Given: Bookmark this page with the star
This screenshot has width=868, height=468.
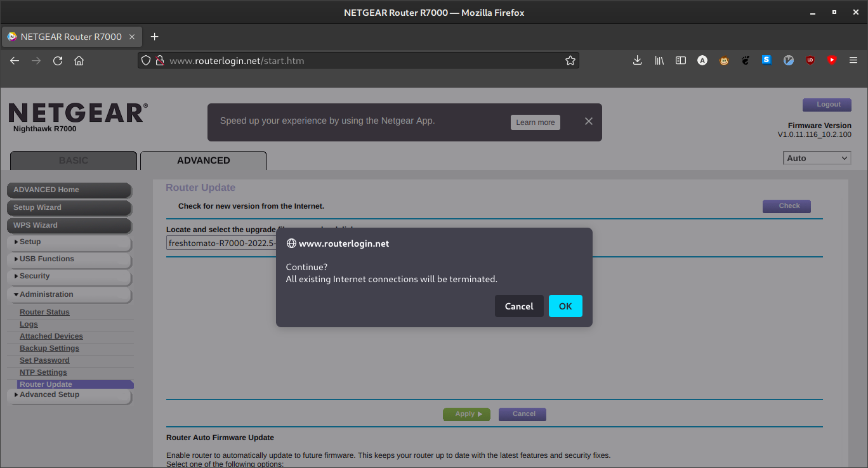Looking at the screenshot, I should [x=570, y=61].
